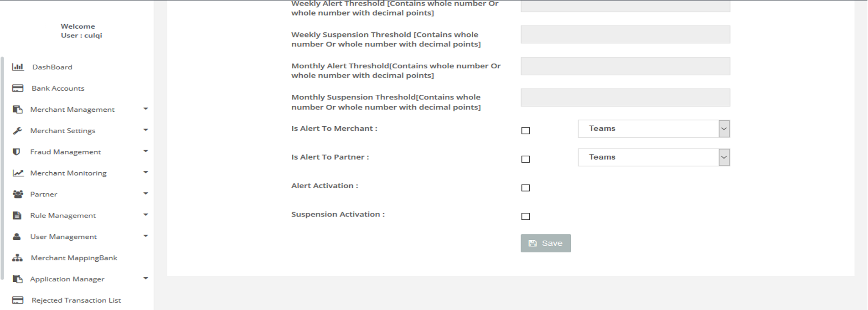Viewport: 868px width, 310px height.
Task: Open the Teams dropdown for merchant alerts
Action: pyautogui.click(x=654, y=129)
